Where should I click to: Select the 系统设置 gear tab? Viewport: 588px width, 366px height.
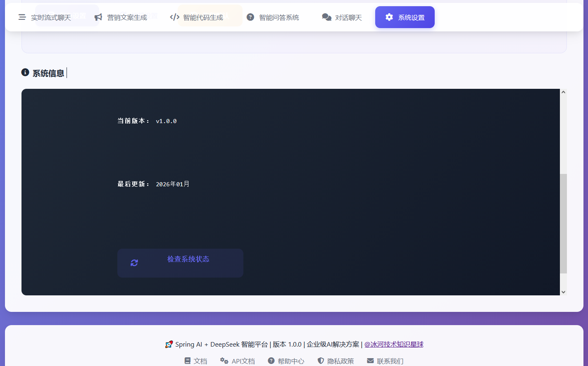(x=405, y=17)
